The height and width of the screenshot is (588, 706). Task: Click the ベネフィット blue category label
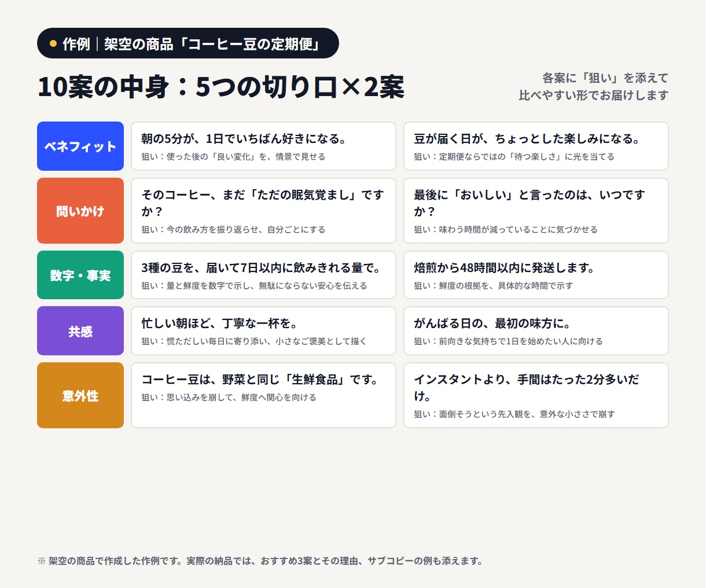(x=80, y=146)
